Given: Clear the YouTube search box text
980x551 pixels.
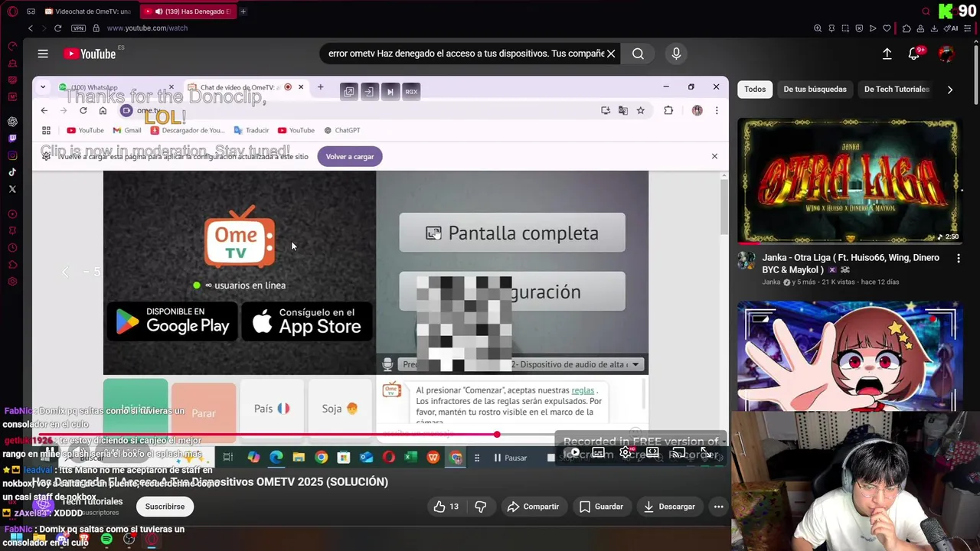Looking at the screenshot, I should coord(611,54).
